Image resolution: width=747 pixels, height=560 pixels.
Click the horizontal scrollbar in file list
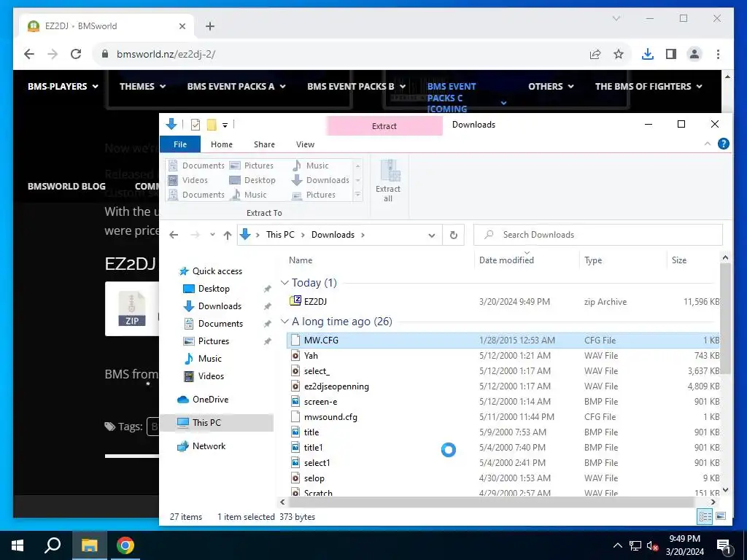click(x=491, y=502)
